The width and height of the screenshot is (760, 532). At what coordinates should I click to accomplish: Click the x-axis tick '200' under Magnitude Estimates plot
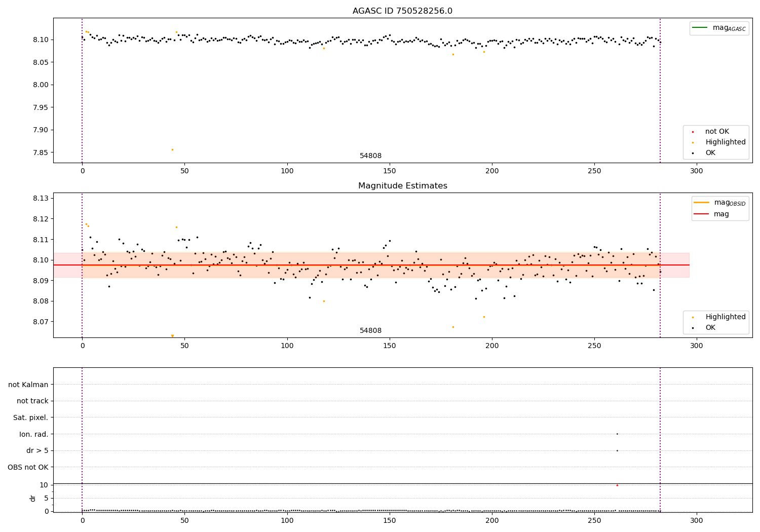coord(492,346)
